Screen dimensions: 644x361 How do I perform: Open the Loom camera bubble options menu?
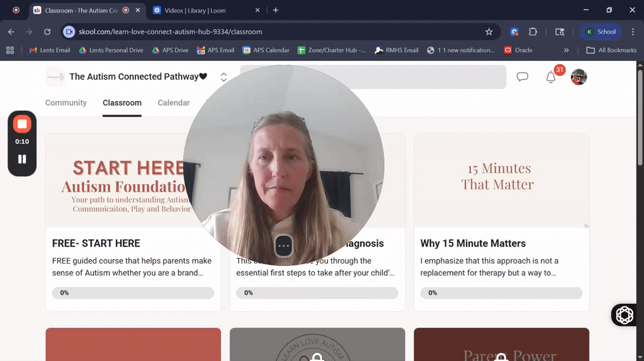[284, 246]
